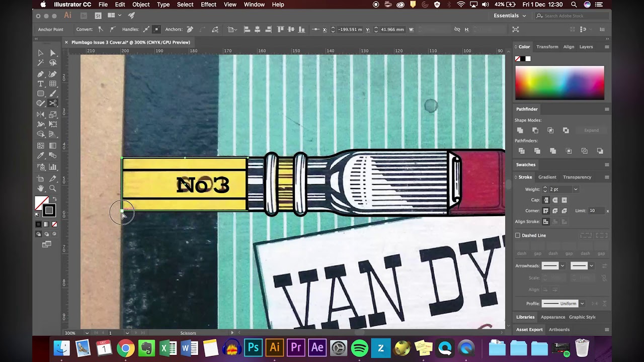644x362 pixels.
Task: Select the Zoom magnifier tool
Action: 53,189
